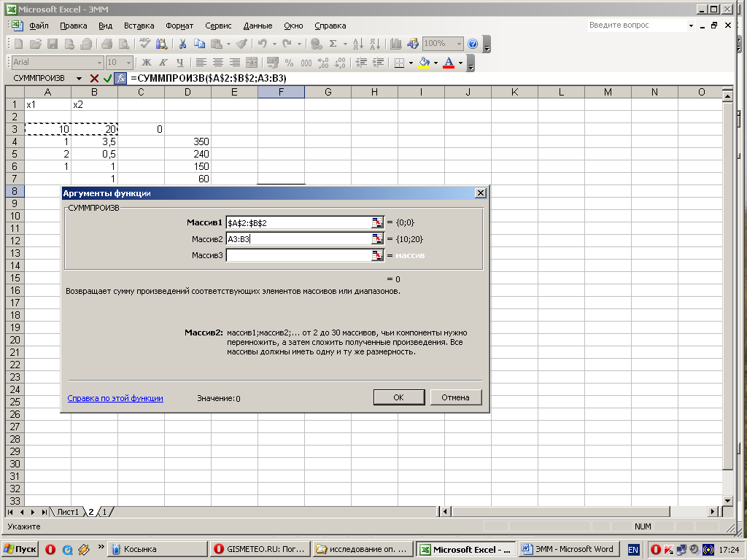747x560 pixels.
Task: Click the yellow Fill Color paint bucket
Action: point(424,63)
